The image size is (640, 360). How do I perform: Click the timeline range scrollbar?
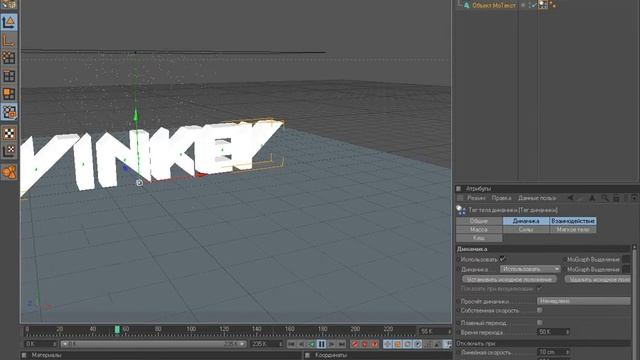[x=153, y=344]
